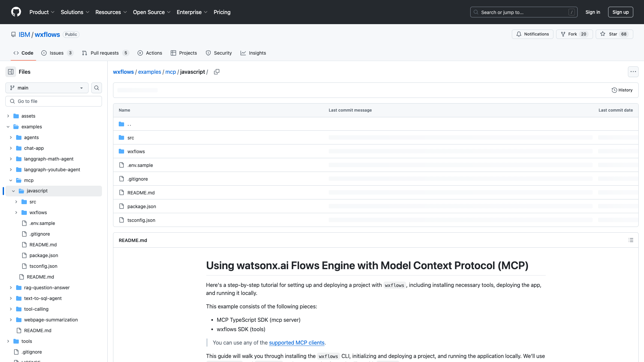
Task: Collapse the mcp folder in tree
Action: [11, 180]
